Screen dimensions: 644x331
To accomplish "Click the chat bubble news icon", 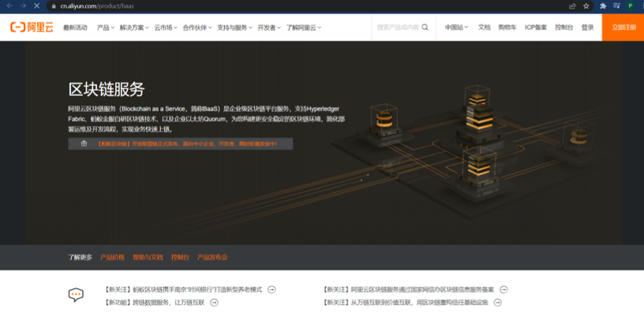I will (76, 295).
